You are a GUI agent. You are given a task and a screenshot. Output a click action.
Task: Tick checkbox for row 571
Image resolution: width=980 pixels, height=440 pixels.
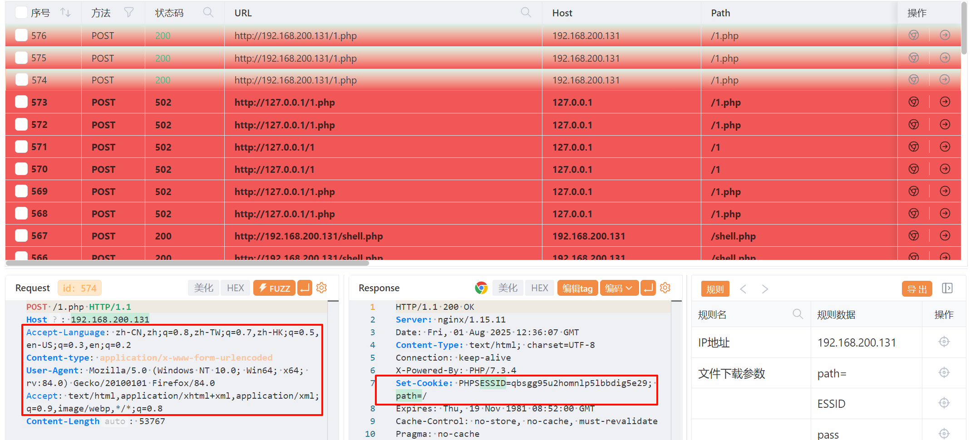[21, 147]
